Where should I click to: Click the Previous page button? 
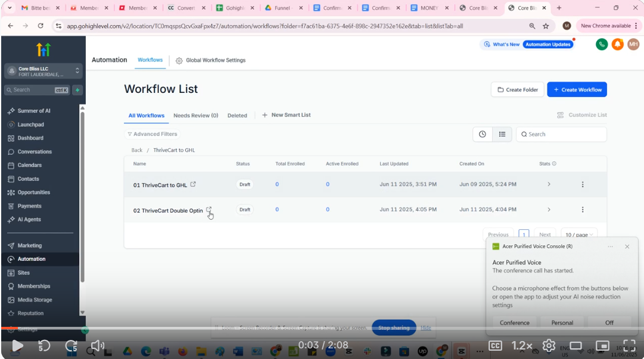[498, 234]
